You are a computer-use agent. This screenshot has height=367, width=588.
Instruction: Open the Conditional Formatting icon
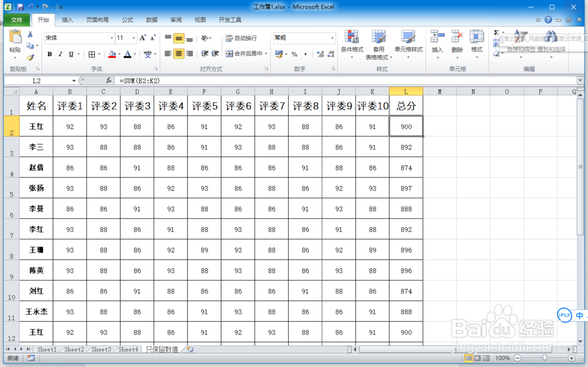coord(352,37)
